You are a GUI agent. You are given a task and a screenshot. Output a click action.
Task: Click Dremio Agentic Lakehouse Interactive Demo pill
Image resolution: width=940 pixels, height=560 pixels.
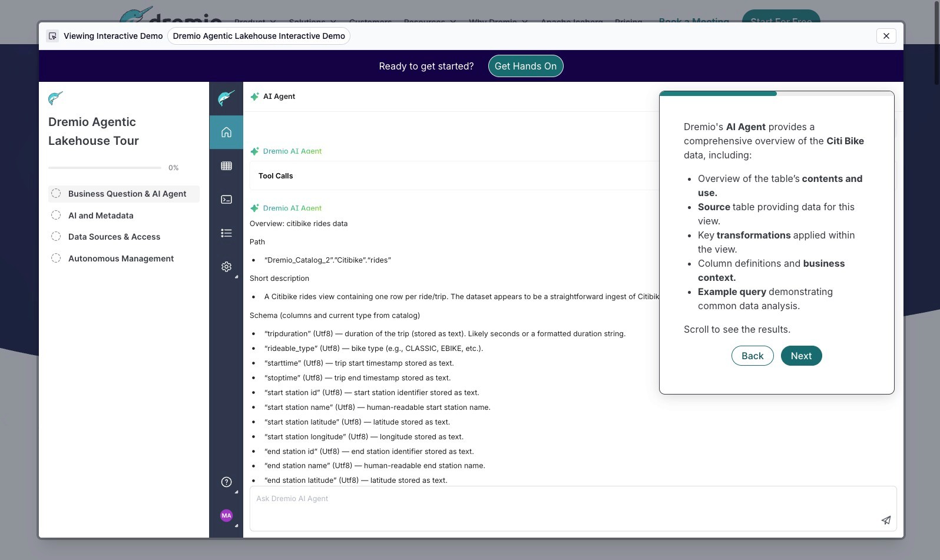click(x=259, y=36)
